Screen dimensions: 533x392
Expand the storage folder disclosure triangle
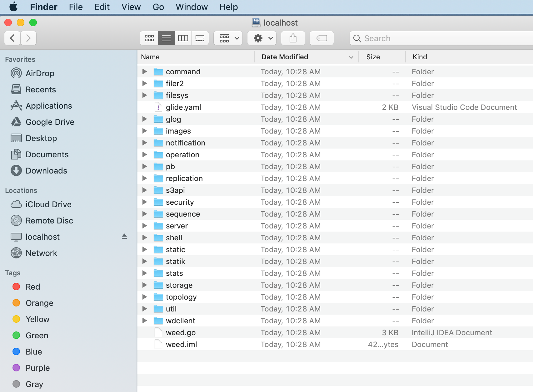tap(145, 285)
